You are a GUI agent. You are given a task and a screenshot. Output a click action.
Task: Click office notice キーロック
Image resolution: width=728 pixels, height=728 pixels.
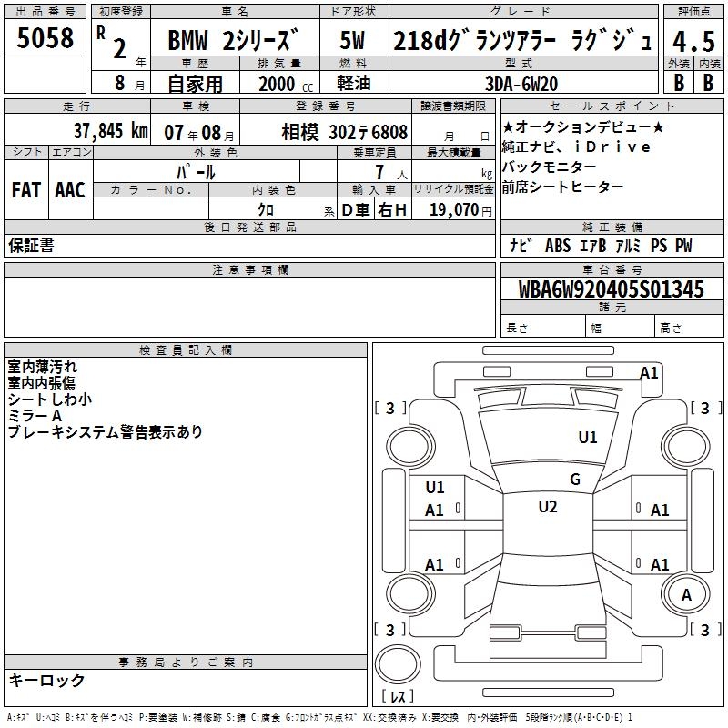[46, 680]
